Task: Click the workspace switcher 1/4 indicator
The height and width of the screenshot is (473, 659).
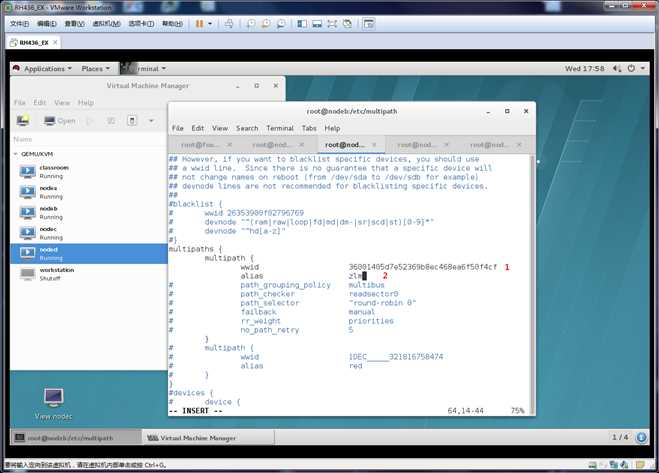Action: click(x=620, y=437)
